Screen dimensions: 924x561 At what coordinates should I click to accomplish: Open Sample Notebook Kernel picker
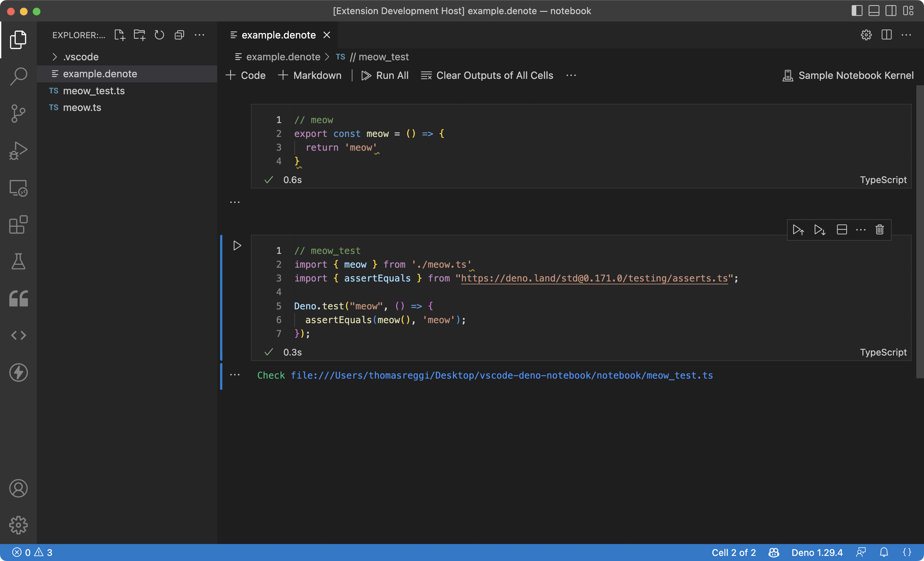click(x=848, y=75)
